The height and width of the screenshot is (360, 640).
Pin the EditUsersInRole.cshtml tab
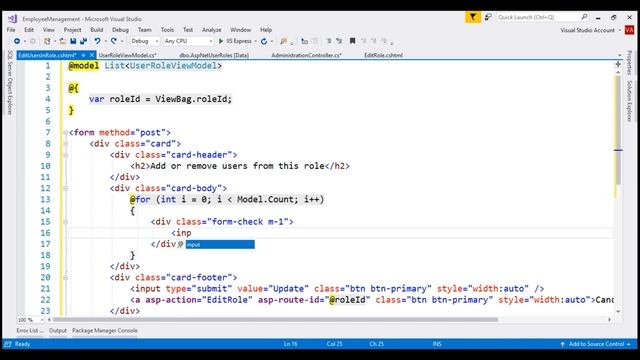click(83, 55)
